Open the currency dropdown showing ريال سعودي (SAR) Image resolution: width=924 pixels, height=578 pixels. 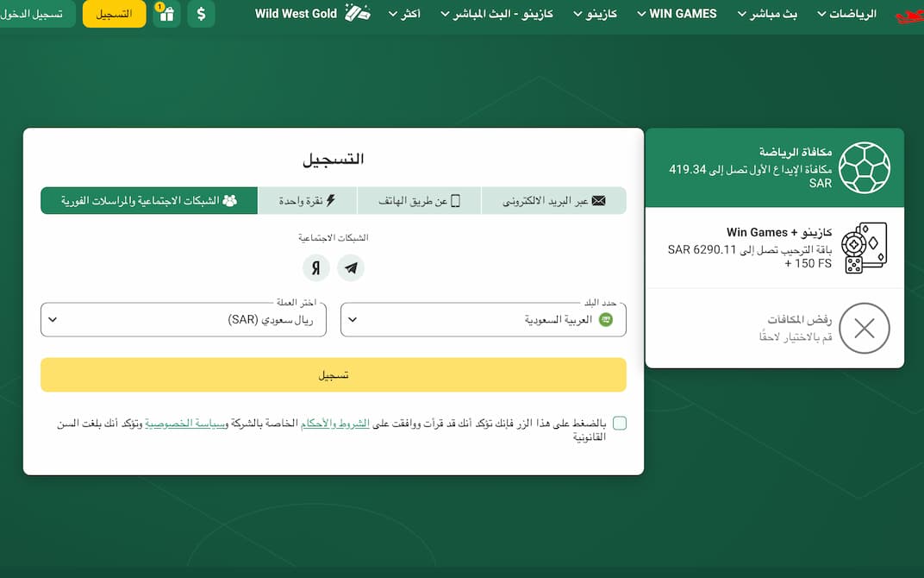(184, 320)
